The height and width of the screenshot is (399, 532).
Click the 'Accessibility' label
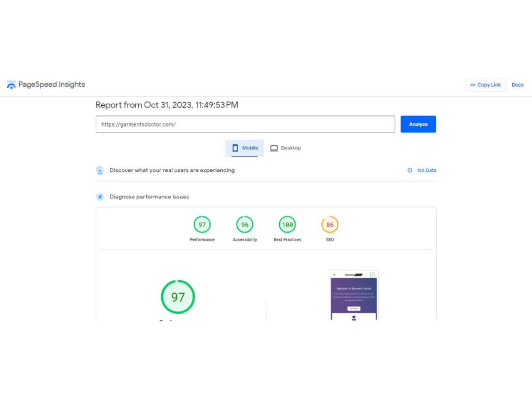(245, 239)
